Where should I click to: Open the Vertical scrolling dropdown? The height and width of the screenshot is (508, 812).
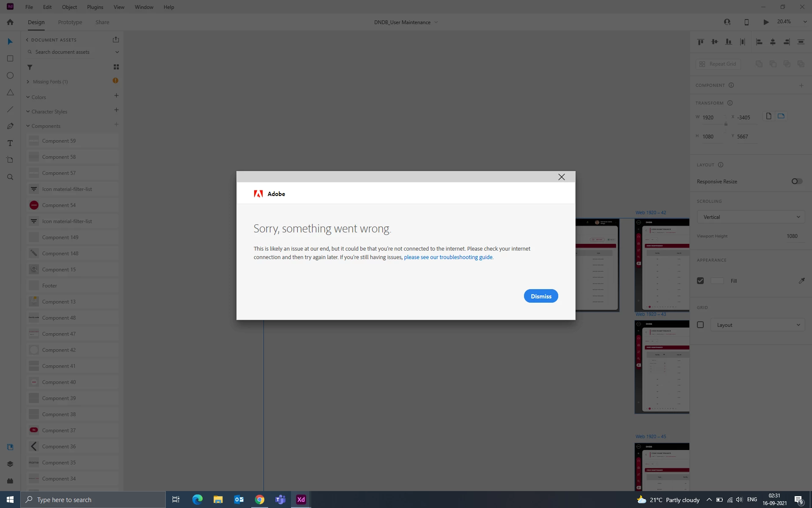(751, 217)
